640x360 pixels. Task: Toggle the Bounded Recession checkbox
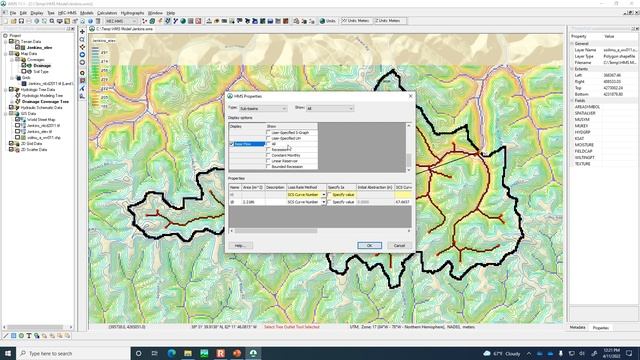[x=268, y=167]
